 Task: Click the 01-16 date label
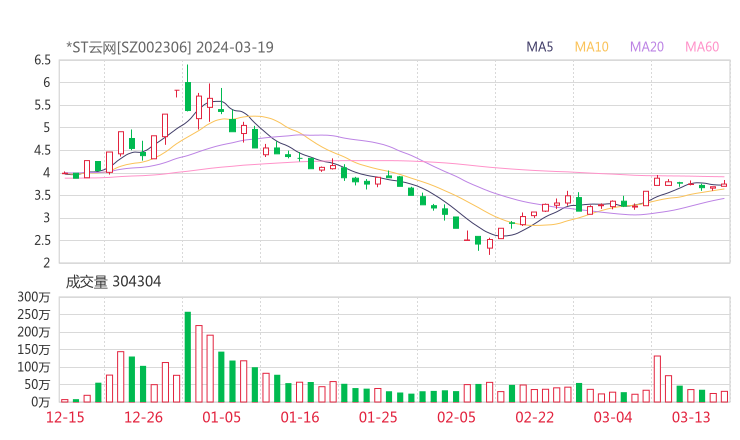tap(300, 417)
